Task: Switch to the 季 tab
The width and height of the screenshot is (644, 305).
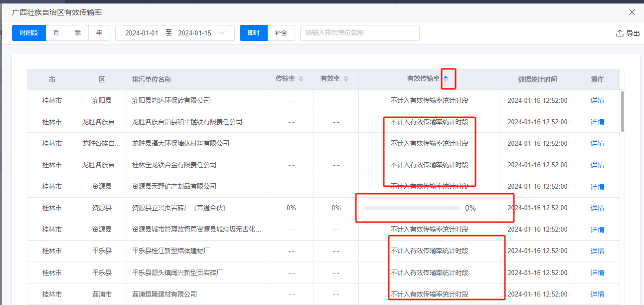Action: [x=78, y=33]
